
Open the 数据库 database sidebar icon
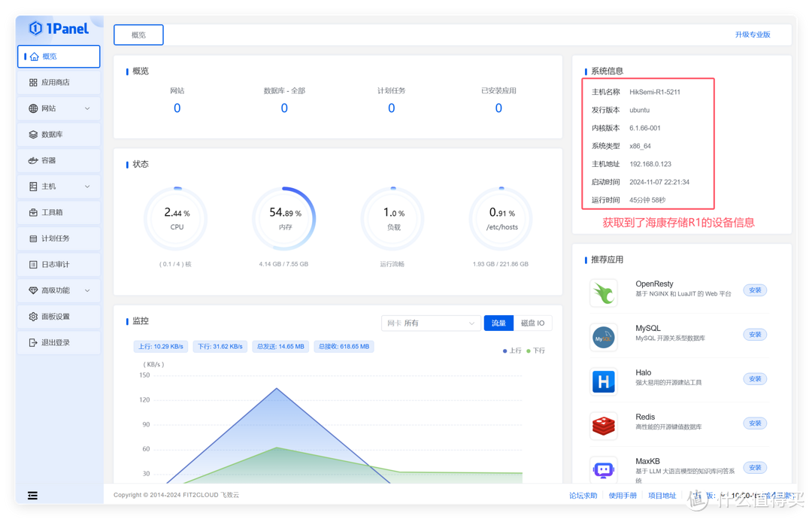pos(33,135)
